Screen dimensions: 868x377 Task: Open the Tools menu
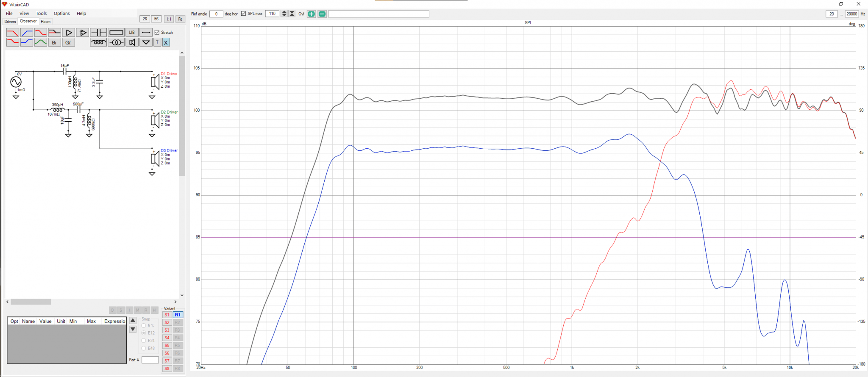(x=41, y=14)
